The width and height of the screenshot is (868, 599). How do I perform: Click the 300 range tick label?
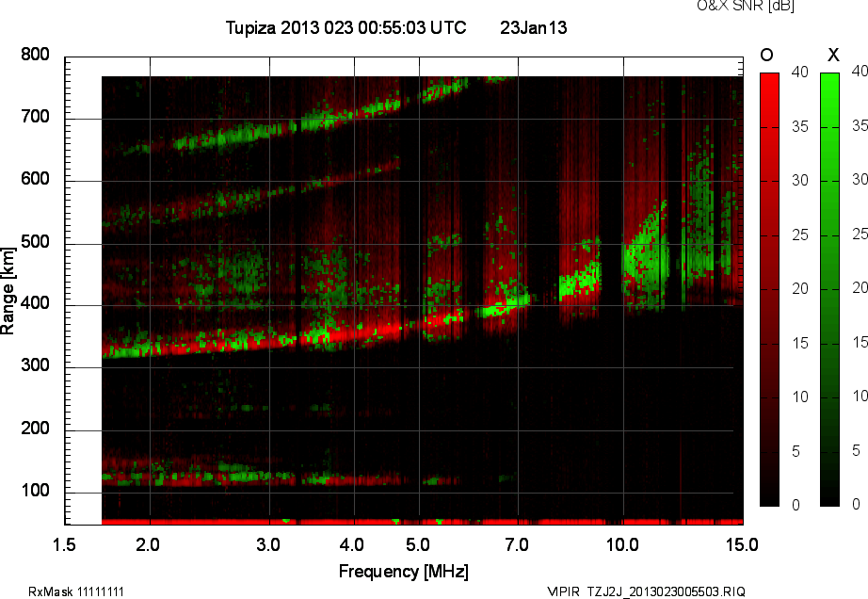pyautogui.click(x=35, y=365)
